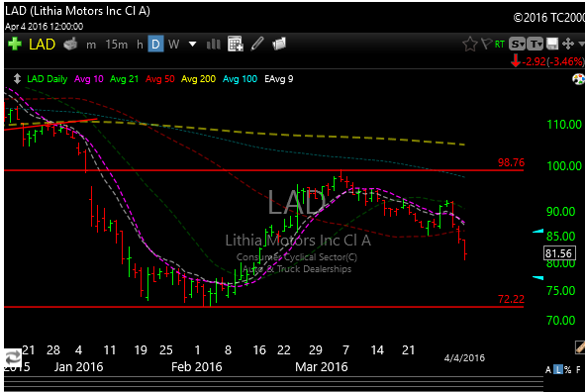The width and height of the screenshot is (585, 392).
Task: Open the T dropdown button
Action: [x=535, y=44]
